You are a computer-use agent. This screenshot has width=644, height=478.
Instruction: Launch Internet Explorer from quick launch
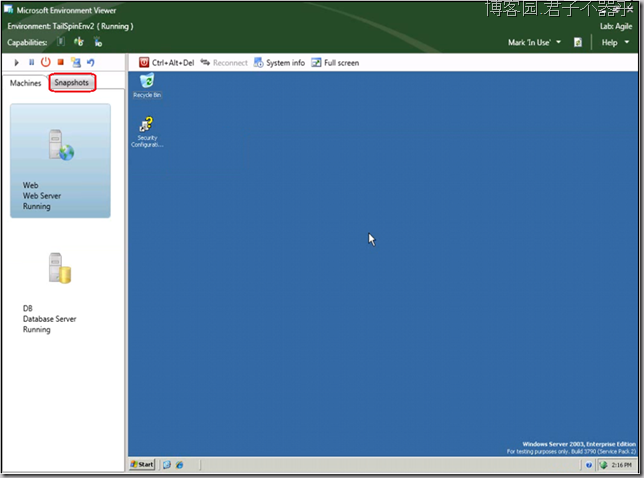click(179, 465)
